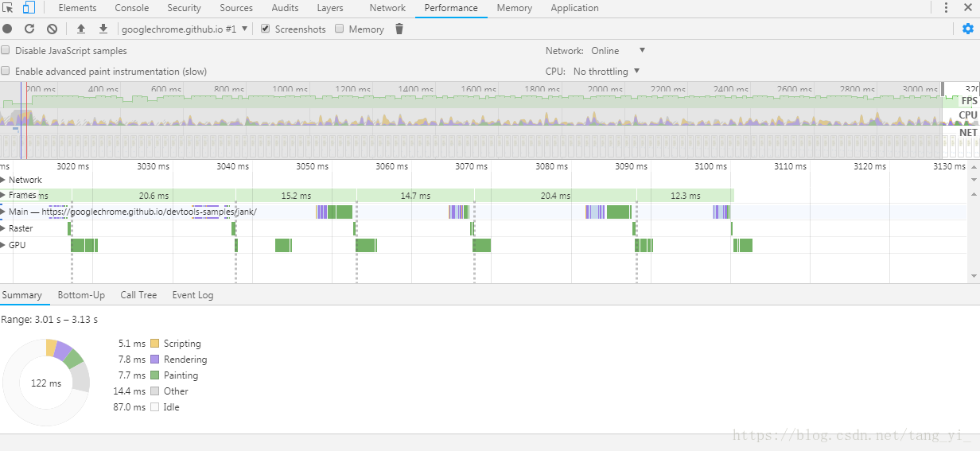Show the Event Log tab

click(192, 294)
